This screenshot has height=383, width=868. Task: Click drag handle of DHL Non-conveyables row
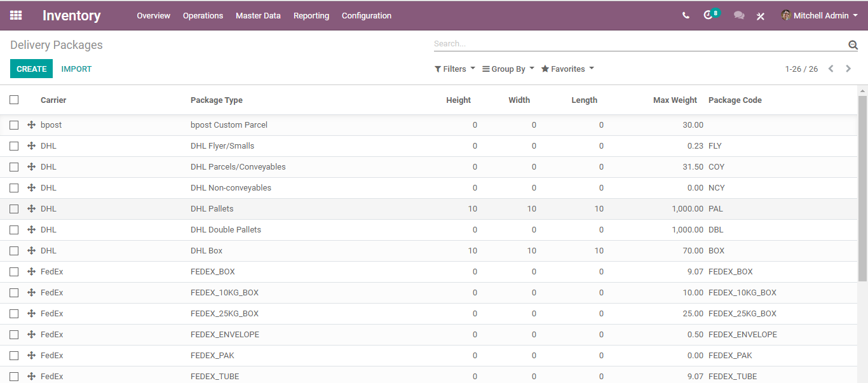[x=31, y=188]
